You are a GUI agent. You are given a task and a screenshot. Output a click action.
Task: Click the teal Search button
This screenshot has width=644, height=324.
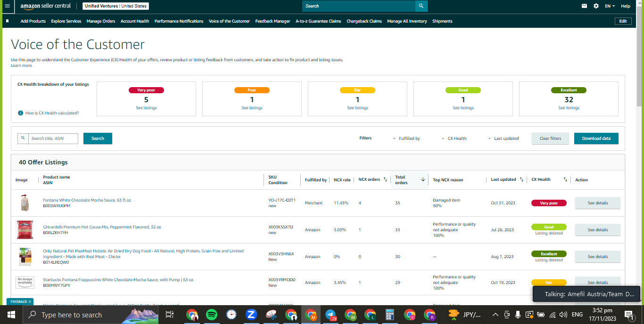pyautogui.click(x=98, y=138)
